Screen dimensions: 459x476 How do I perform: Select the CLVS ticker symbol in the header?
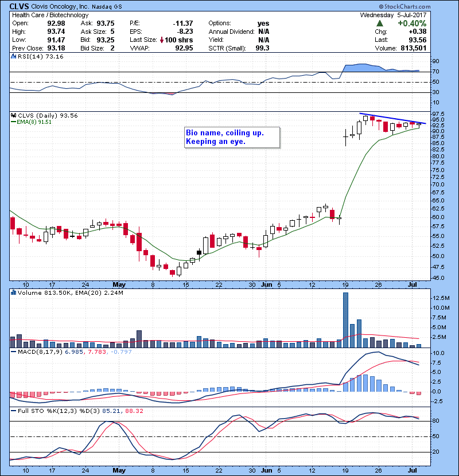(x=19, y=6)
